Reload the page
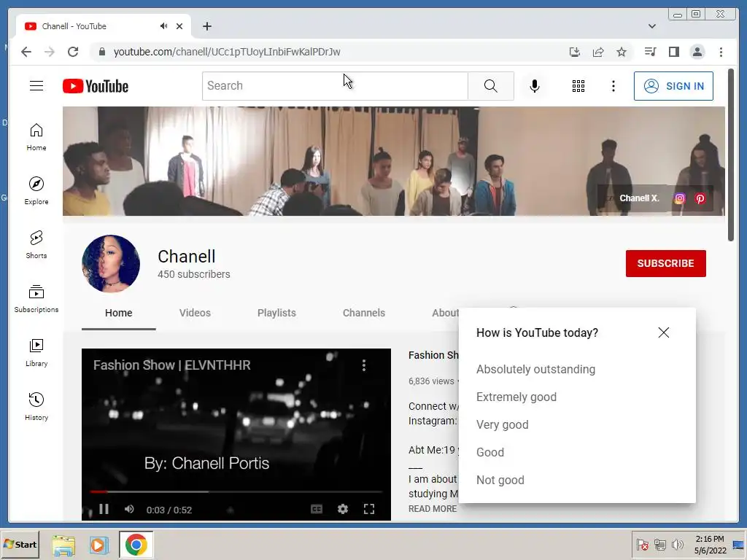This screenshot has height=560, width=747. (73, 52)
